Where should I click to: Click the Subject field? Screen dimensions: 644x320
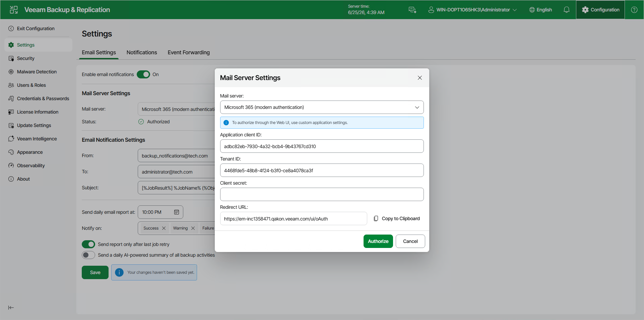[x=176, y=188]
